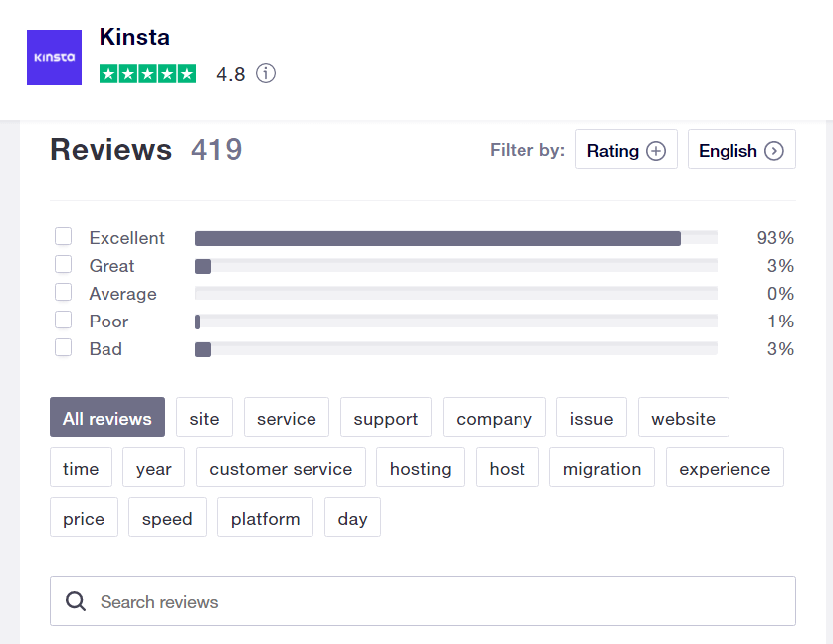This screenshot has height=644, width=833.
Task: Click the Great 3% rating bar
Action: [x=457, y=266]
